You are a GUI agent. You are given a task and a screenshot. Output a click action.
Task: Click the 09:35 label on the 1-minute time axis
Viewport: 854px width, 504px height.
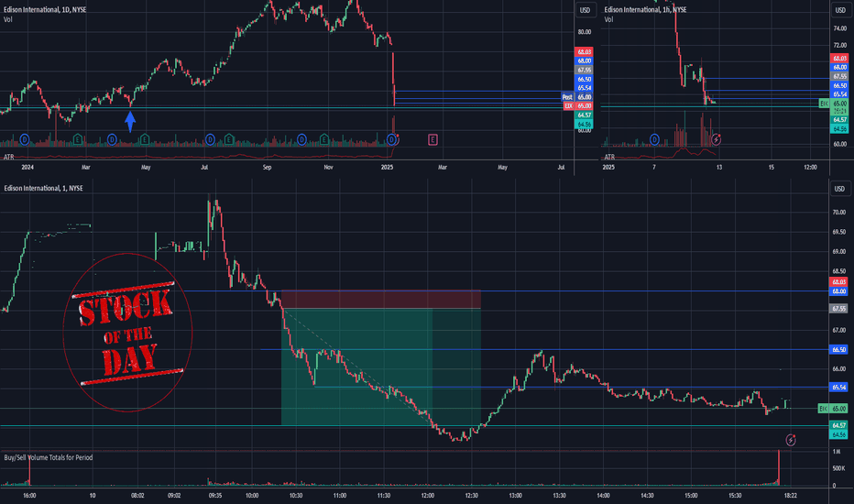215,496
